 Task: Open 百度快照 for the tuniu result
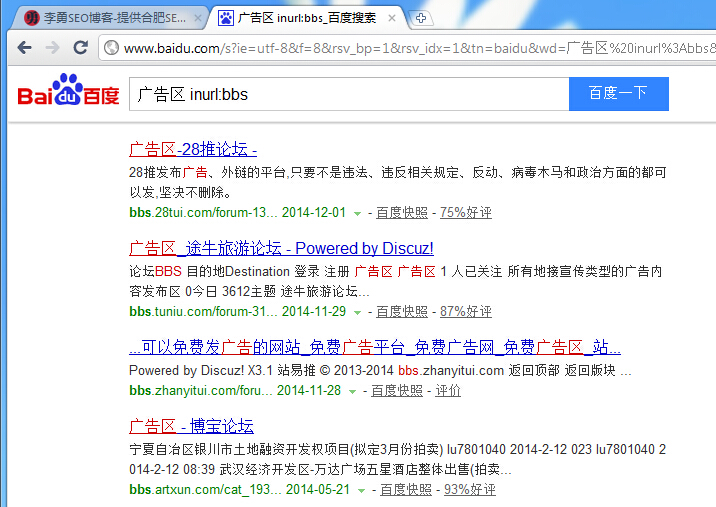[x=402, y=312]
